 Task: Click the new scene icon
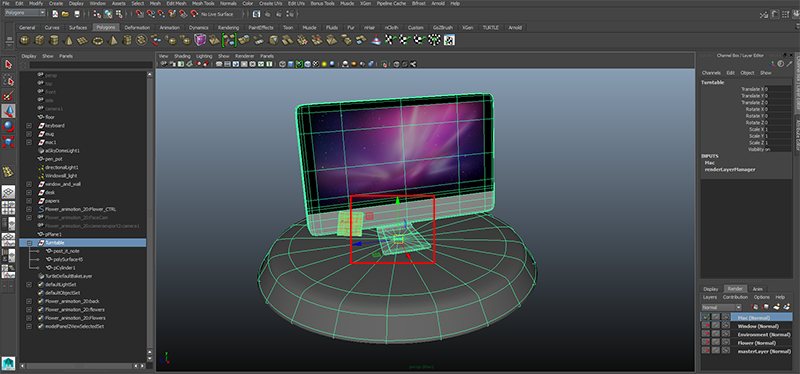click(55, 14)
